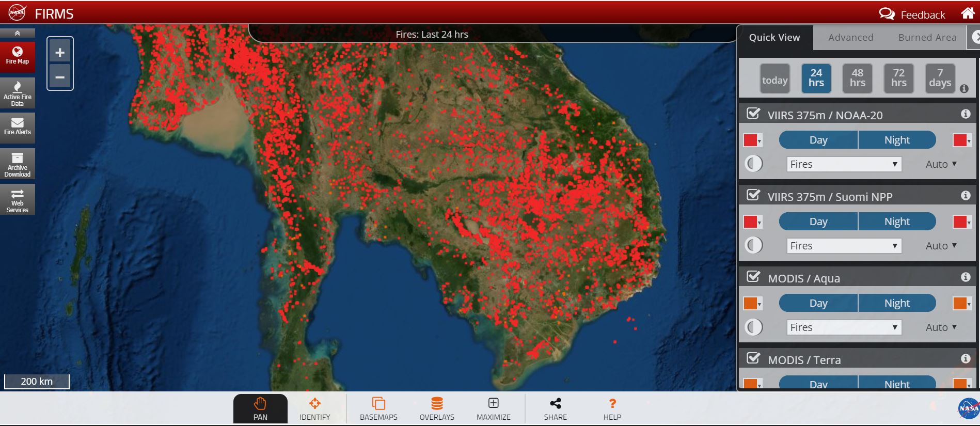This screenshot has width=980, height=426.
Task: Open the Fire Alerts envelope icon
Action: tap(18, 126)
